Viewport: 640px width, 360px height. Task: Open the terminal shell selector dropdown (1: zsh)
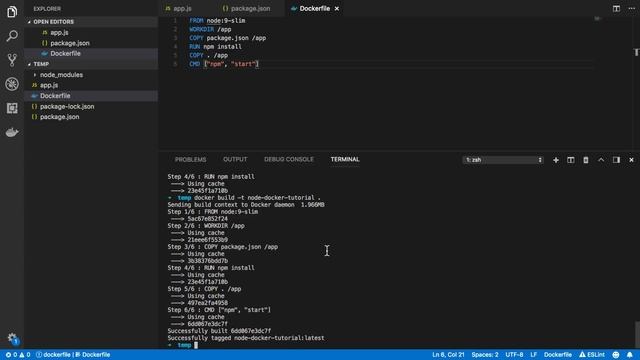pyautogui.click(x=503, y=160)
